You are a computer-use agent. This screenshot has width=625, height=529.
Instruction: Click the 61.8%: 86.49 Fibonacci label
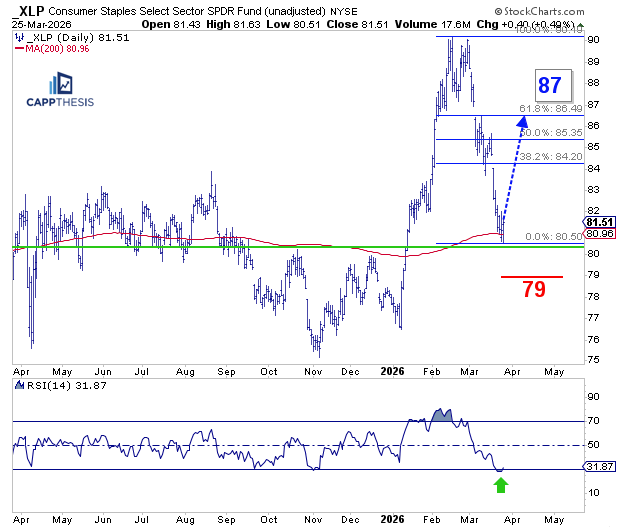coord(550,108)
